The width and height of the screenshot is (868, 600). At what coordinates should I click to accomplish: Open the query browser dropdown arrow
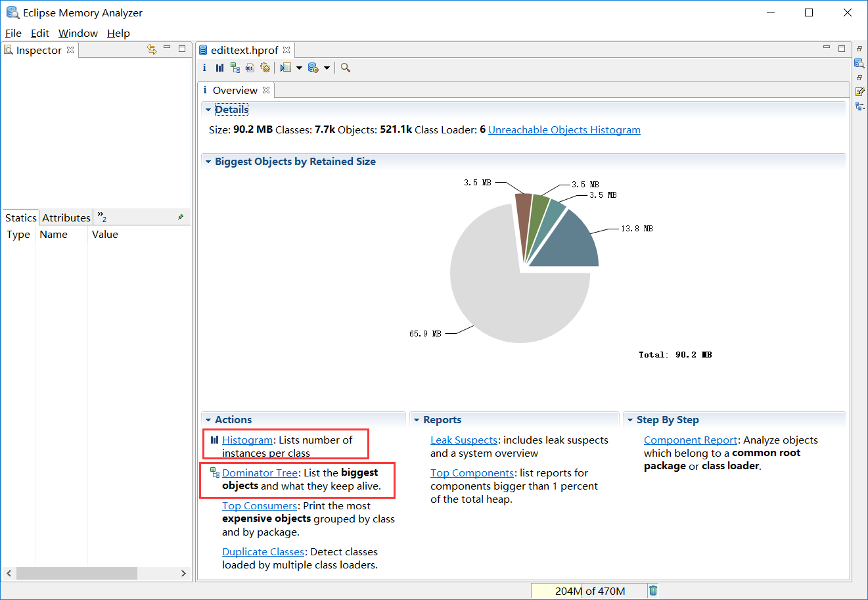327,68
